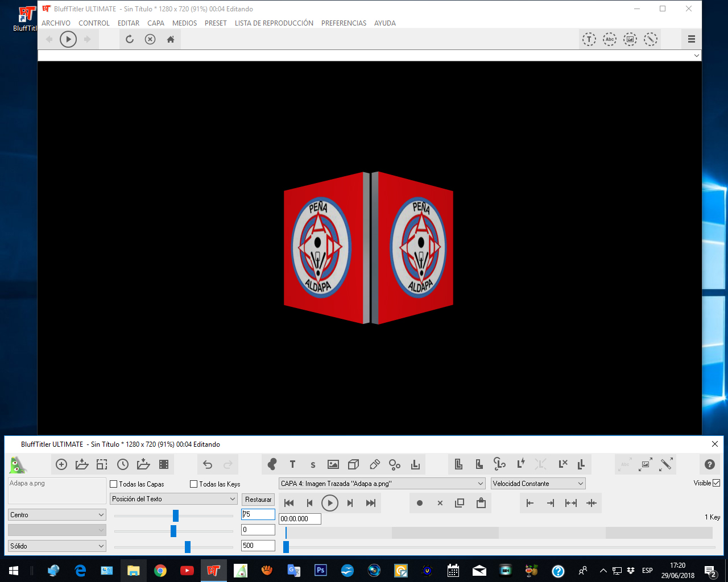This screenshot has height=582, width=728.
Task: Open the EDITAR menu
Action: click(x=129, y=23)
